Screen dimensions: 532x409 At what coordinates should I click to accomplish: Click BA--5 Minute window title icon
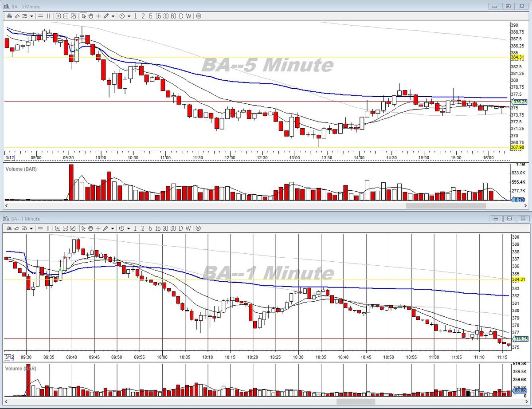point(6,6)
